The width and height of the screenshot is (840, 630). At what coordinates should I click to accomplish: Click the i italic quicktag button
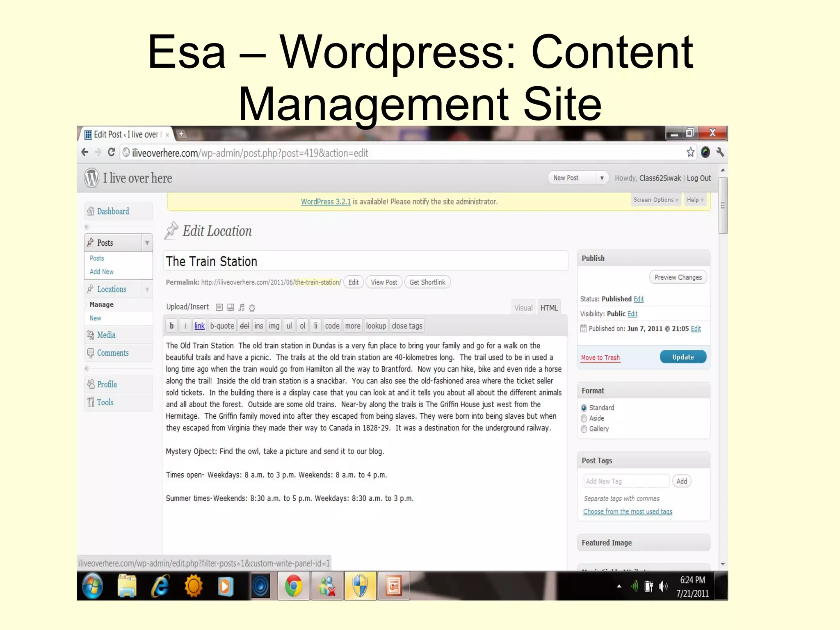[x=185, y=326]
